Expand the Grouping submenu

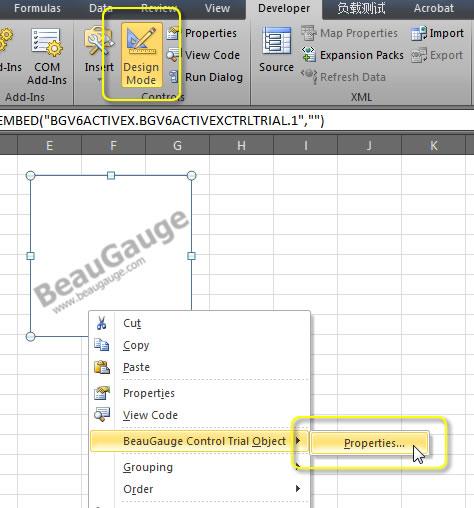click(199, 467)
